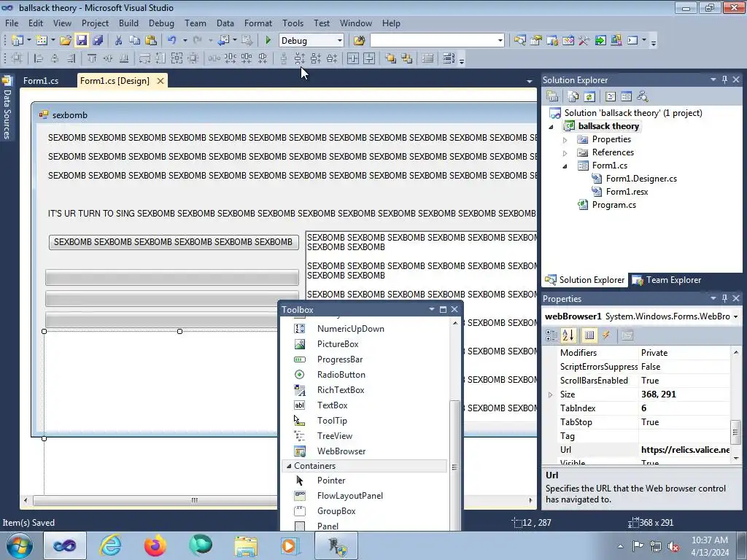
Task: Toggle auto-hide pin on Solution Explorer
Action: click(724, 80)
